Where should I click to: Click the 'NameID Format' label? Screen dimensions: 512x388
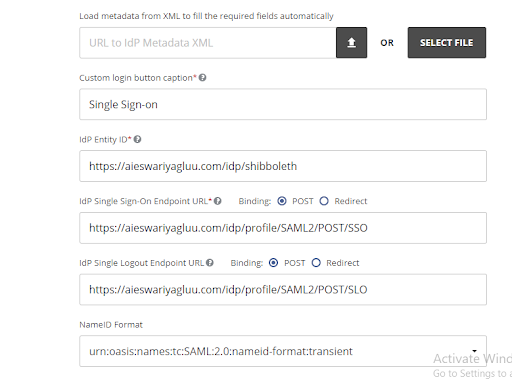coord(111,325)
